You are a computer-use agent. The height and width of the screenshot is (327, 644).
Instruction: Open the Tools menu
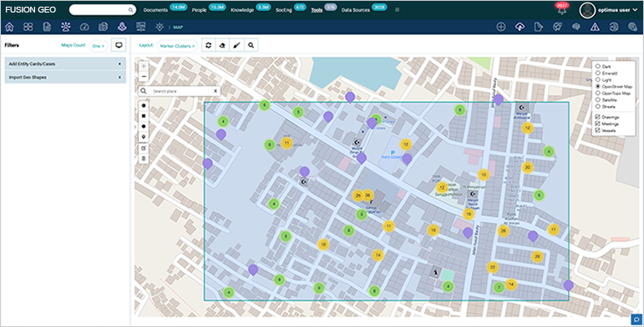(x=317, y=10)
